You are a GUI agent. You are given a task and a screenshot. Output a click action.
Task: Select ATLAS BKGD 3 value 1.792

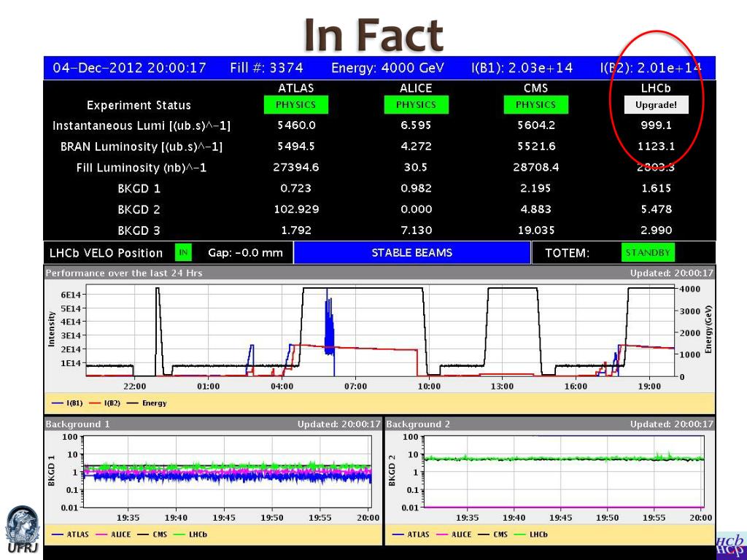click(x=296, y=230)
